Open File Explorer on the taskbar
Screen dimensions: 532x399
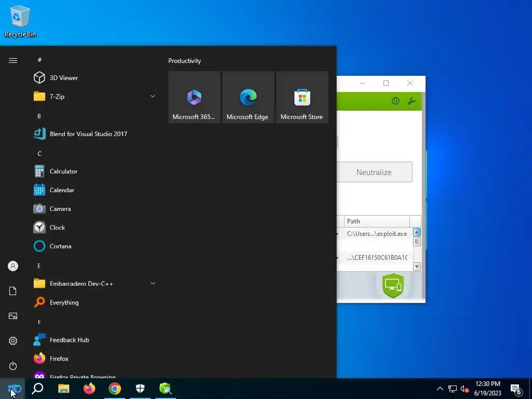(63, 389)
